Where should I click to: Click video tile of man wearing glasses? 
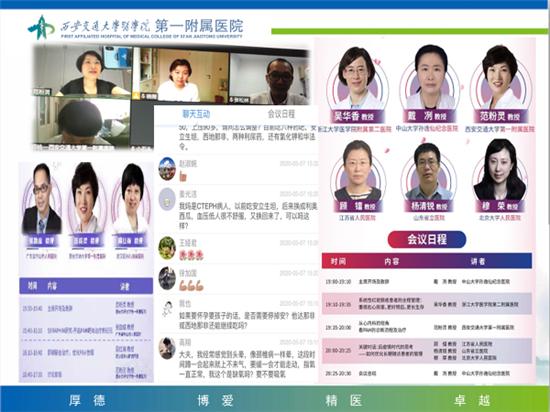tap(269, 79)
